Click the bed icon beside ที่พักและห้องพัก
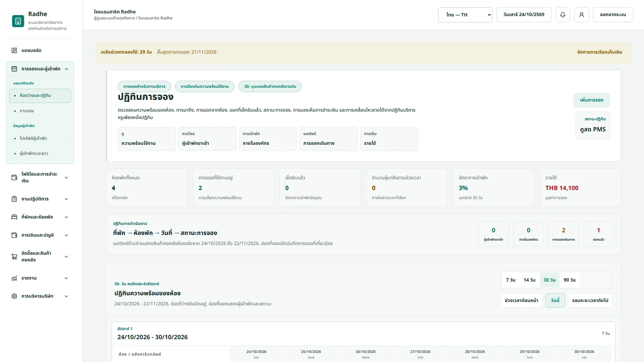 coord(14,217)
